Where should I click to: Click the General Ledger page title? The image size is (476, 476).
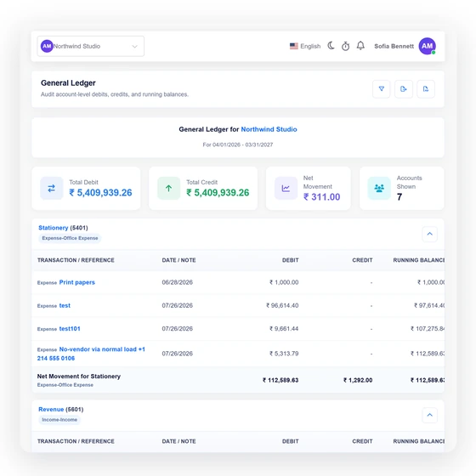pos(68,83)
